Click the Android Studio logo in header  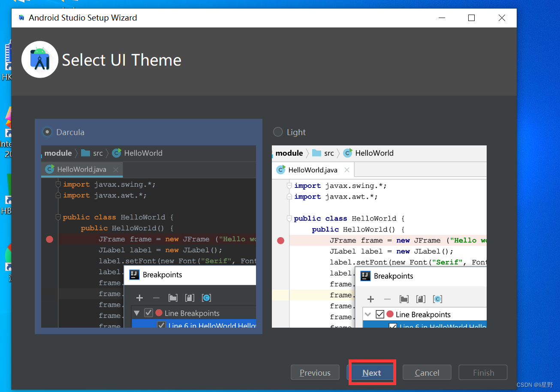40,60
